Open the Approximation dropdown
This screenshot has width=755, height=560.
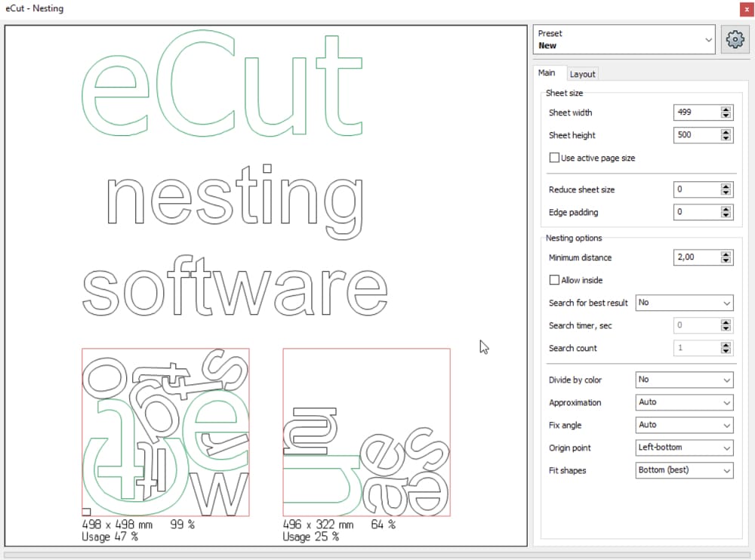[684, 402]
